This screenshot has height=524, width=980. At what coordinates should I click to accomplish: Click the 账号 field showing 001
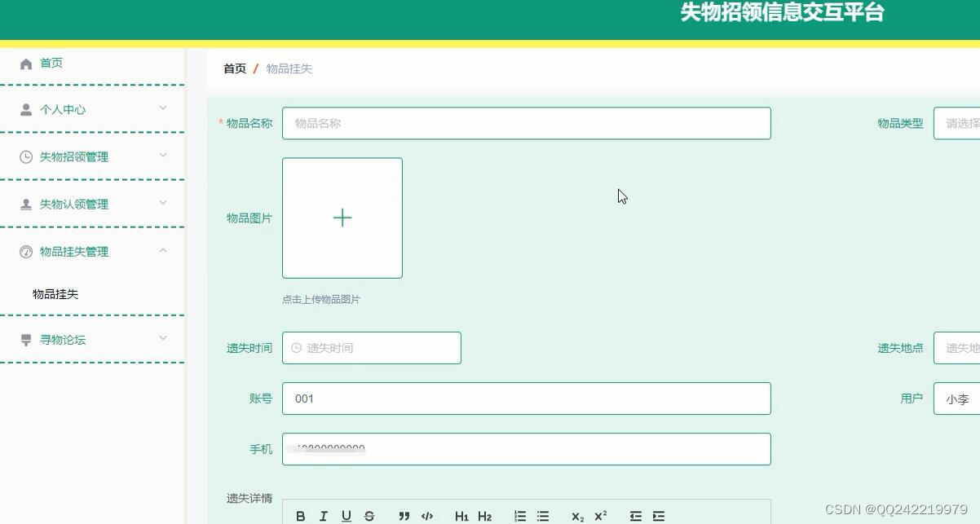point(527,399)
